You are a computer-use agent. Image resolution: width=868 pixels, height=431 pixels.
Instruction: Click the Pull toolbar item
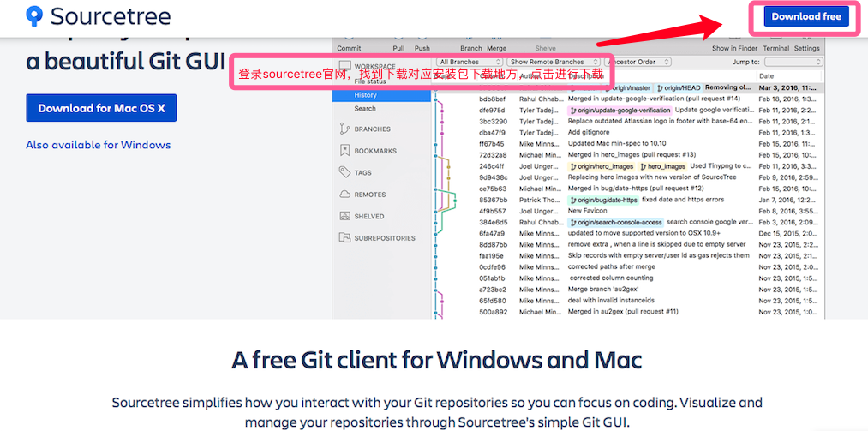tap(398, 48)
